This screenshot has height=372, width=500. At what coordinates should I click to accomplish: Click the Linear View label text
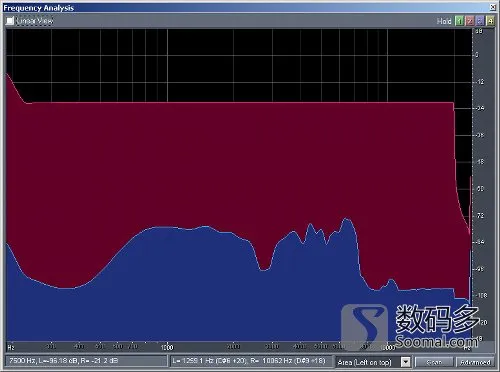click(35, 21)
